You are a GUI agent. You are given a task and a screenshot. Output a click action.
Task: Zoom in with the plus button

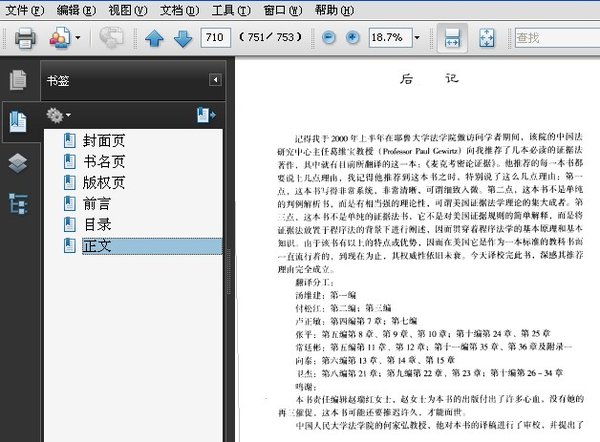(x=352, y=38)
